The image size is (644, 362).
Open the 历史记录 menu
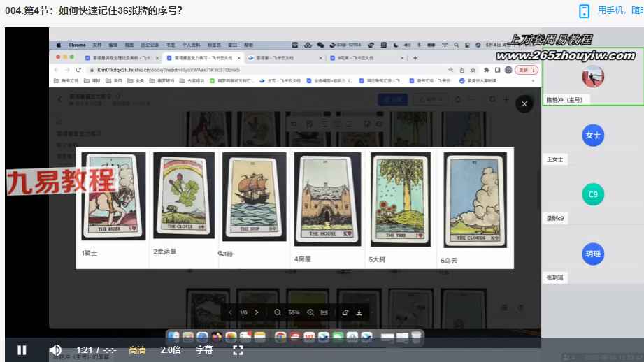click(150, 45)
